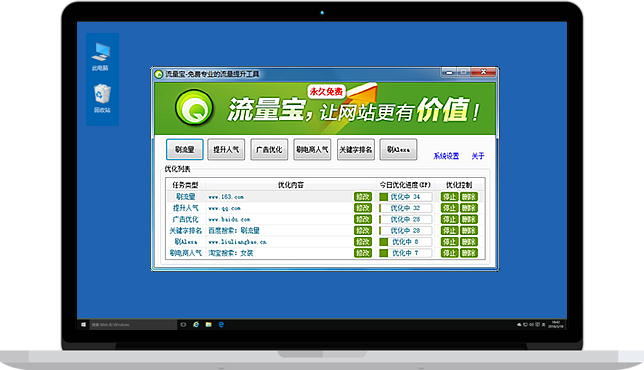Open the taskbar clock and date
The width and height of the screenshot is (644, 370).
(x=556, y=324)
